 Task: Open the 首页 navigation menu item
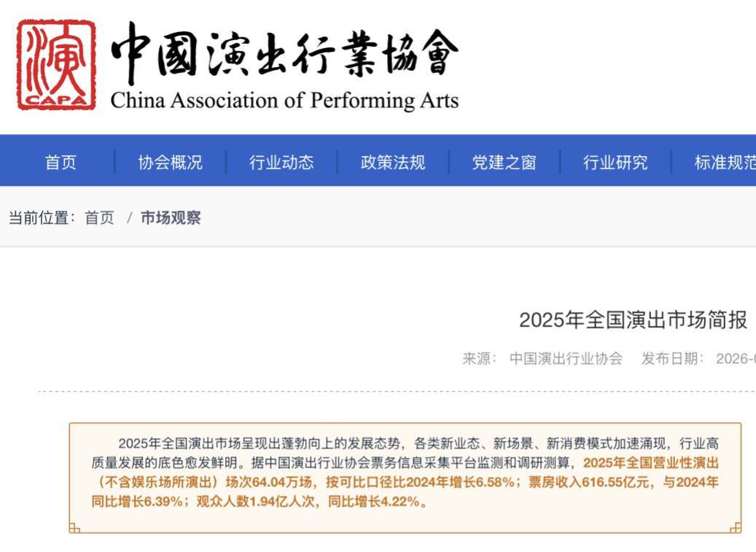click(x=61, y=162)
